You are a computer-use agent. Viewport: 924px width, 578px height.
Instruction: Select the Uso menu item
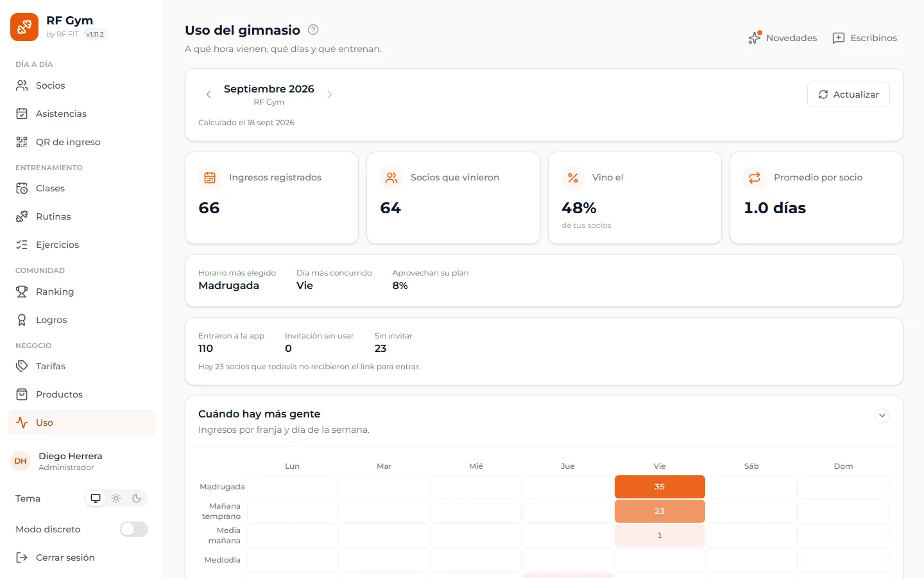point(81,423)
